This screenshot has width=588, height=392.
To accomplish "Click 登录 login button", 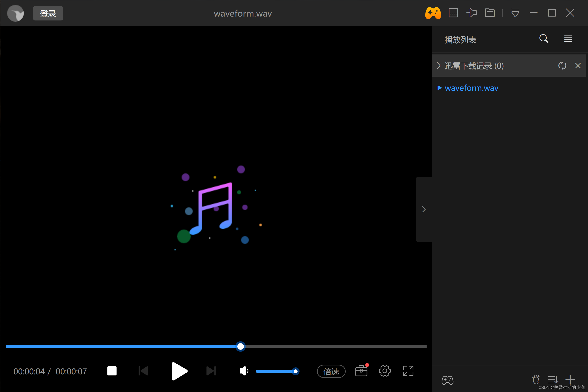I will [x=48, y=14].
